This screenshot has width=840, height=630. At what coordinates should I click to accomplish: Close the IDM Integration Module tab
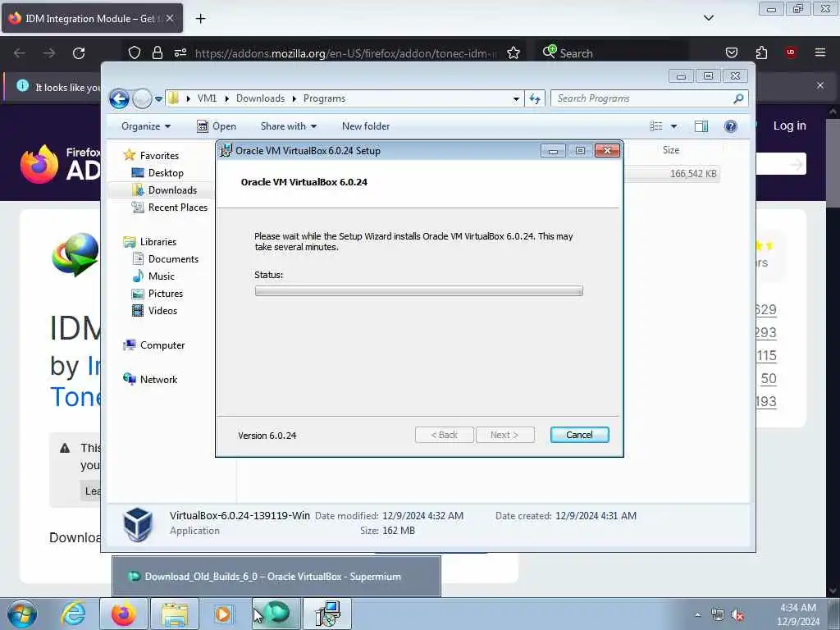[x=170, y=18]
